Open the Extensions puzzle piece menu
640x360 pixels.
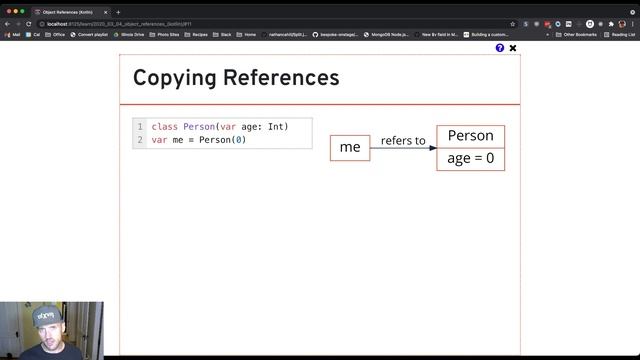(611, 24)
